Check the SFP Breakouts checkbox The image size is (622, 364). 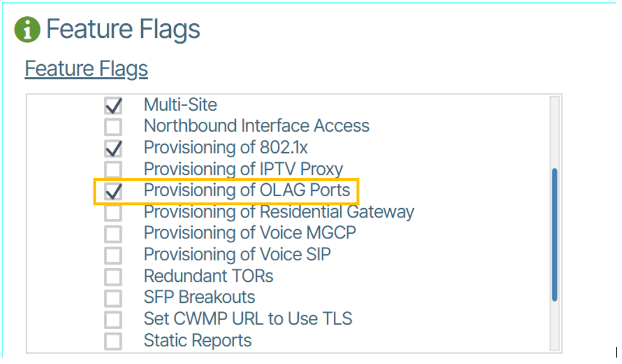pyautogui.click(x=113, y=298)
